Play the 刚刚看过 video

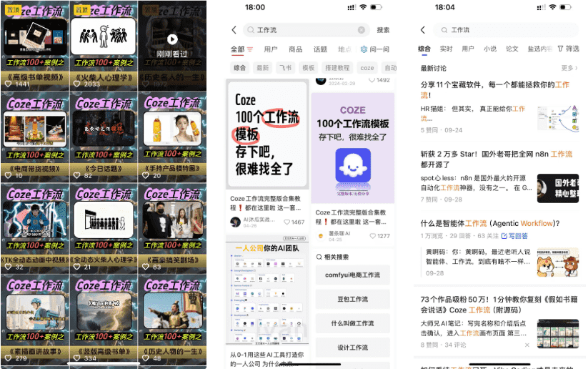172,39
